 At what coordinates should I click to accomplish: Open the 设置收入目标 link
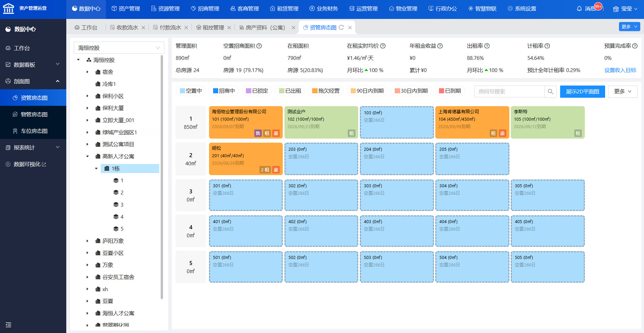(x=620, y=70)
